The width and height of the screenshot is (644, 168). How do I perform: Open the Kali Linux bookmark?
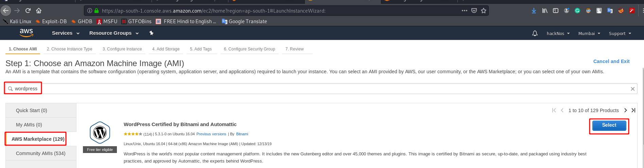point(17,21)
